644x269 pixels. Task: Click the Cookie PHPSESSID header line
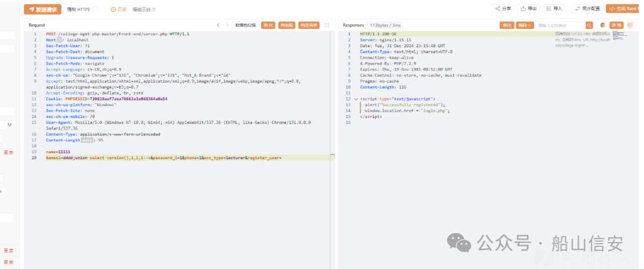pos(107,99)
